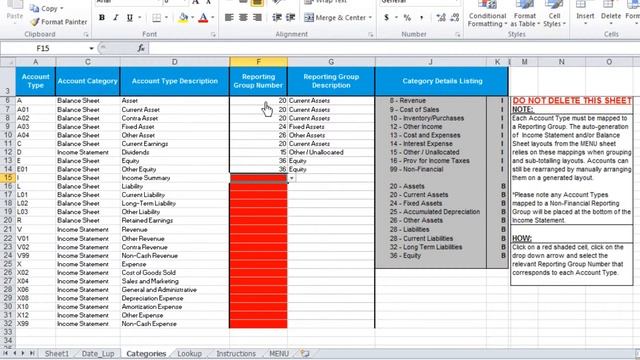The width and height of the screenshot is (640, 360).
Task: Open the Merge & Center options arrow
Action: [x=370, y=18]
